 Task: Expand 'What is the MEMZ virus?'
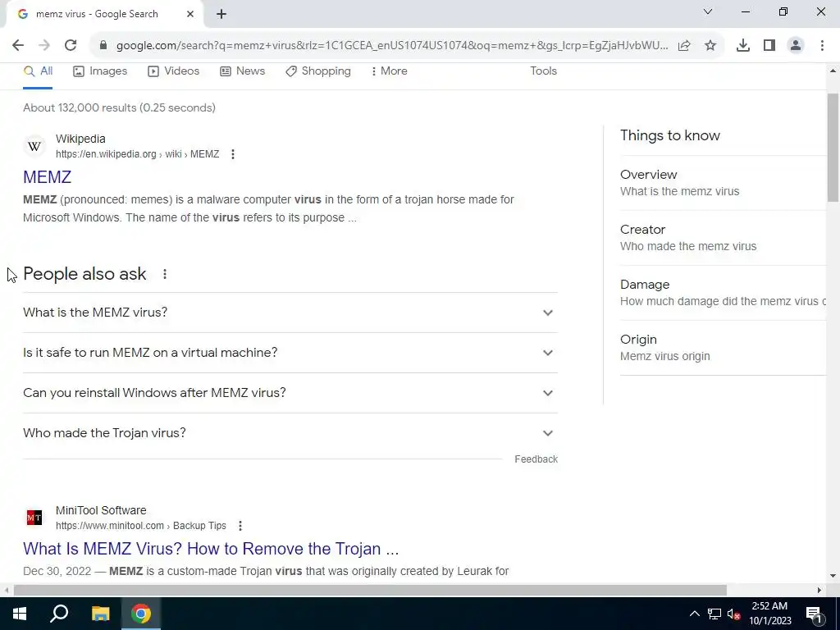(290, 313)
